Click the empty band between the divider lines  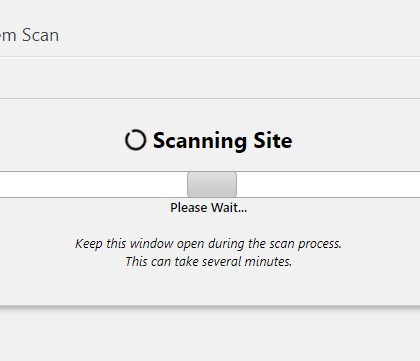210,78
